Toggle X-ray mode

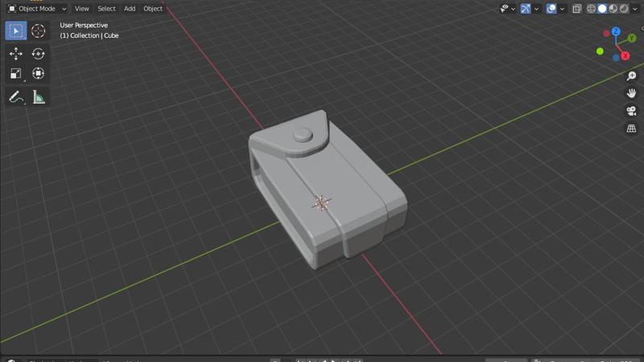coord(577,9)
